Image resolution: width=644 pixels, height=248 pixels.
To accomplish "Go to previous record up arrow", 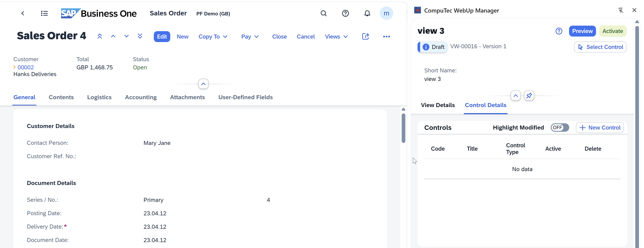I will click(113, 37).
